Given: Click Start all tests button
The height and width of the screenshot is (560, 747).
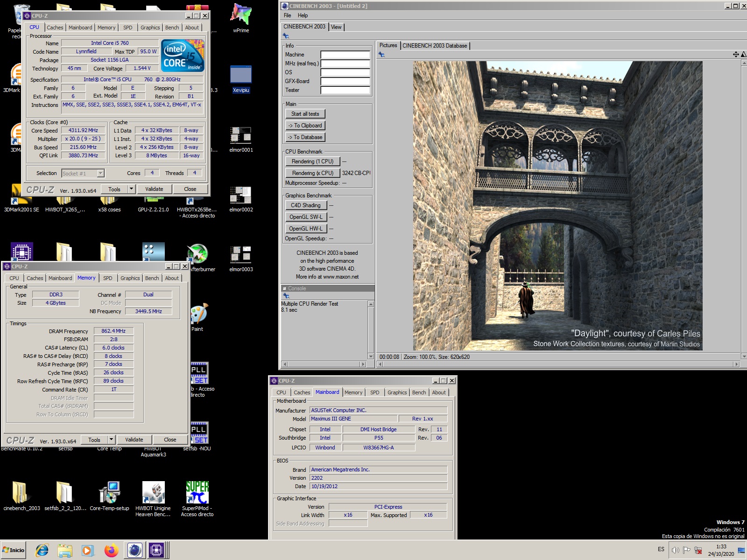Looking at the screenshot, I should coord(305,114).
